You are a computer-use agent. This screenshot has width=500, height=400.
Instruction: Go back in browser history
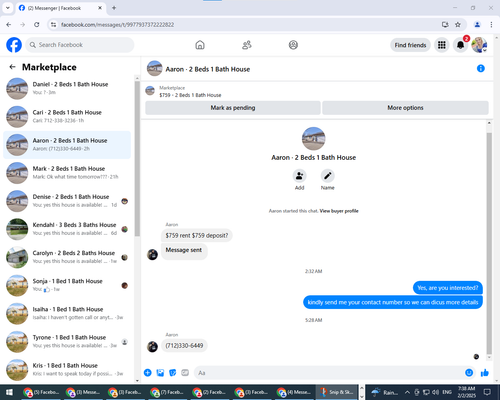point(9,25)
